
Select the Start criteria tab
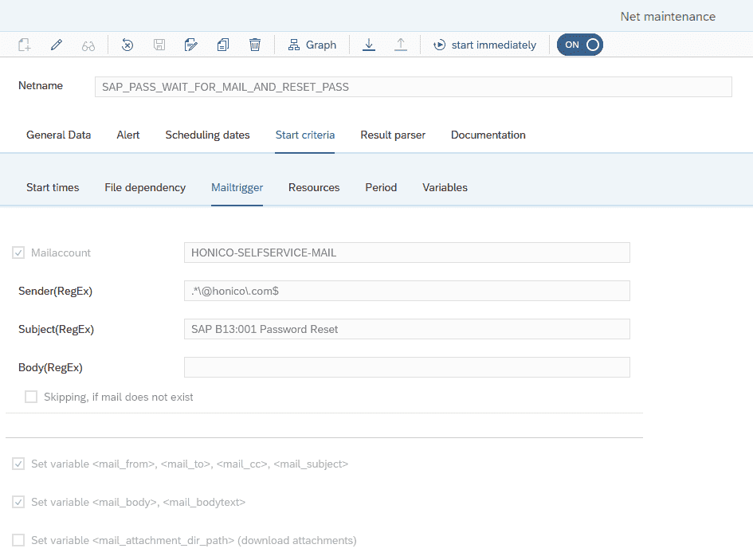[x=305, y=135]
